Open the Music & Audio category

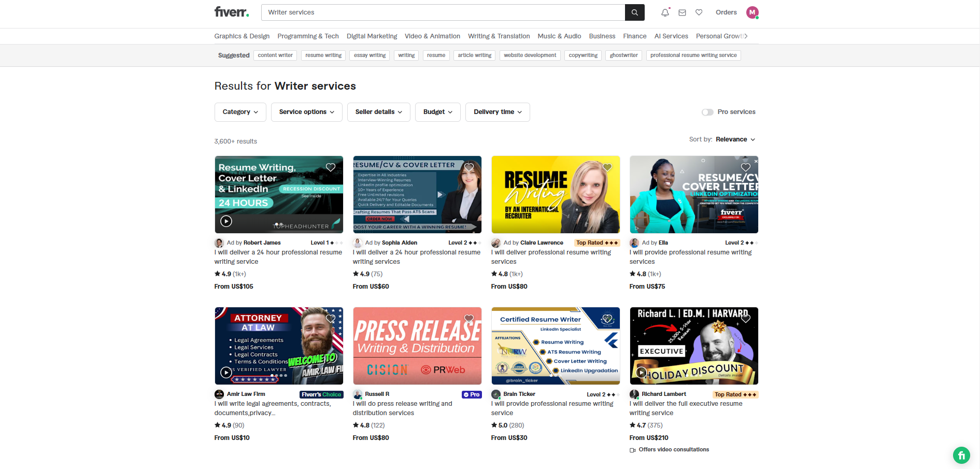(559, 36)
